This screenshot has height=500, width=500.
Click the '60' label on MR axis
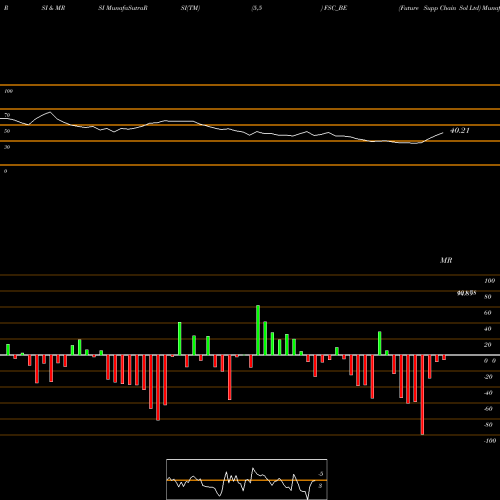[488, 313]
